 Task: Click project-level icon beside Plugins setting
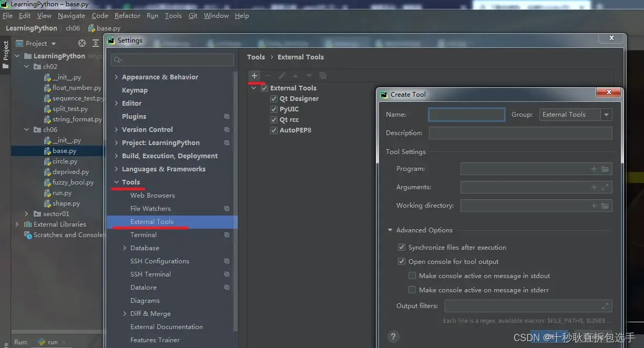[227, 116]
